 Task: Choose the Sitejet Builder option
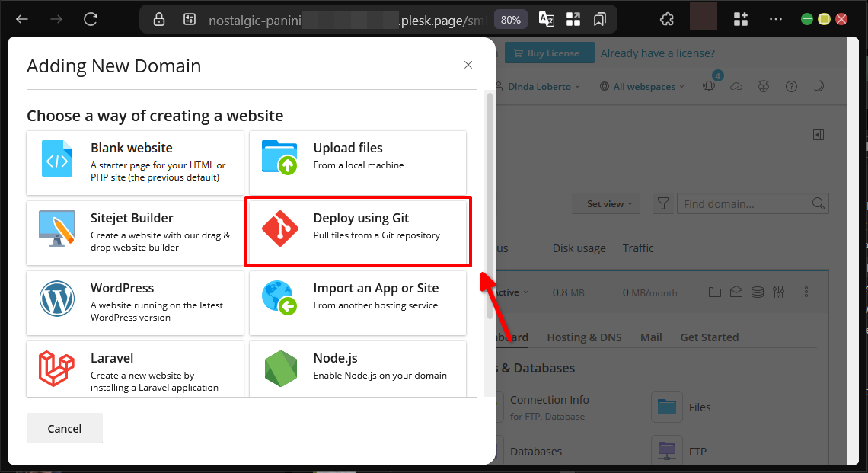(135, 232)
